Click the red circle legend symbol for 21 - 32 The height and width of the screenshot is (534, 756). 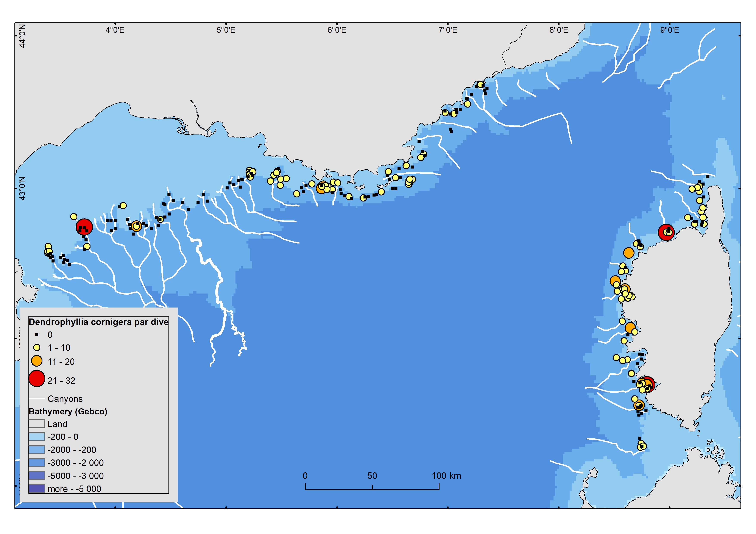pos(37,378)
